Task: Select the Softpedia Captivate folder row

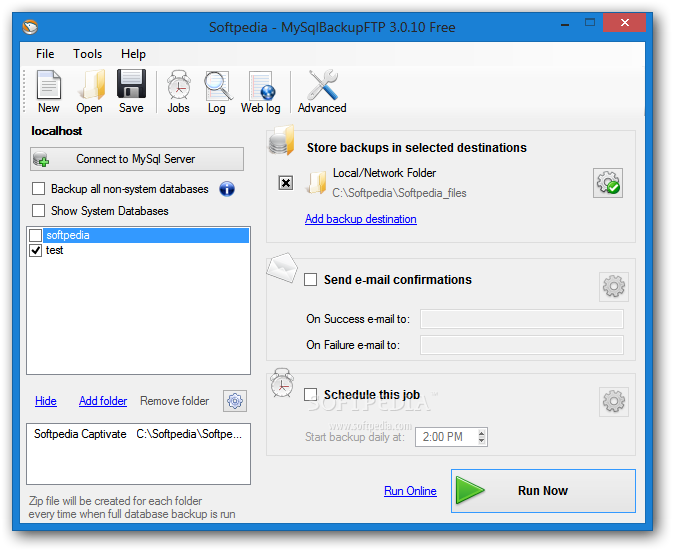Action: pyautogui.click(x=138, y=434)
